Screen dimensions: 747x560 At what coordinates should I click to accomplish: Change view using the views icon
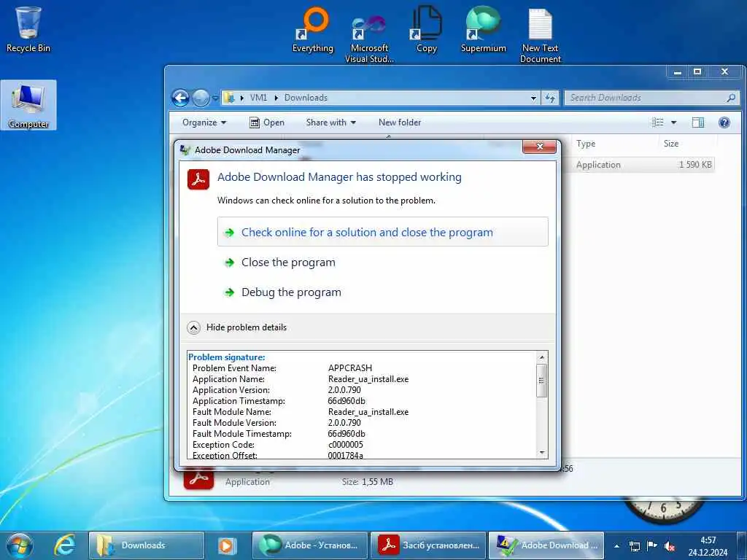(658, 122)
